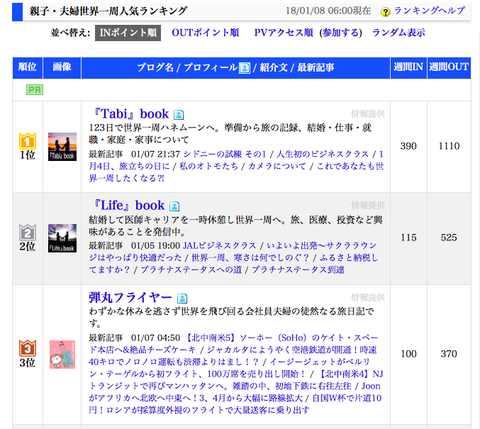This screenshot has width=480, height=429.
Task: Click weekly IN value 115
Action: (409, 238)
